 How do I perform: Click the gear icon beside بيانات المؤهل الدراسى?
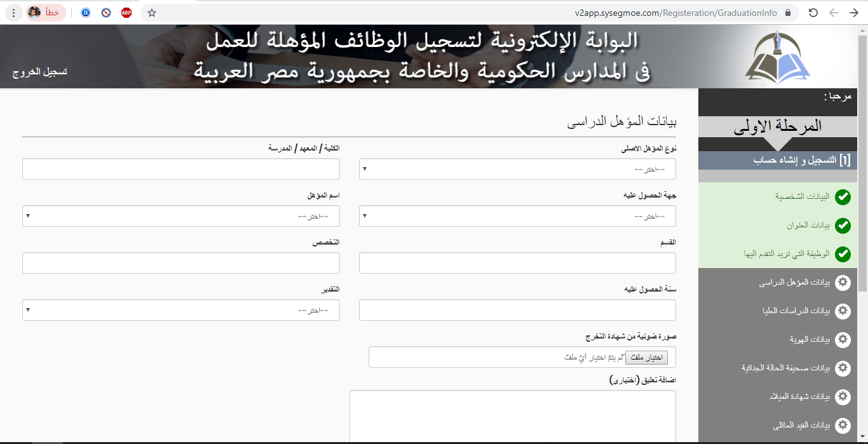point(843,283)
